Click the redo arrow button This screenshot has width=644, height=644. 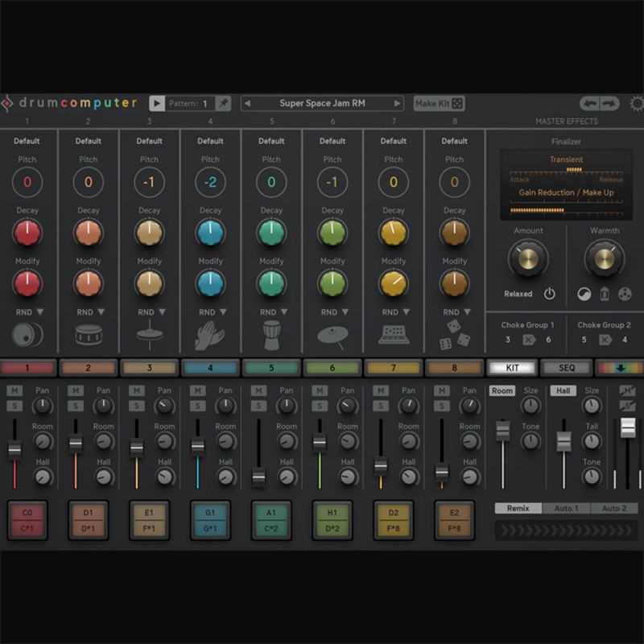click(x=609, y=103)
